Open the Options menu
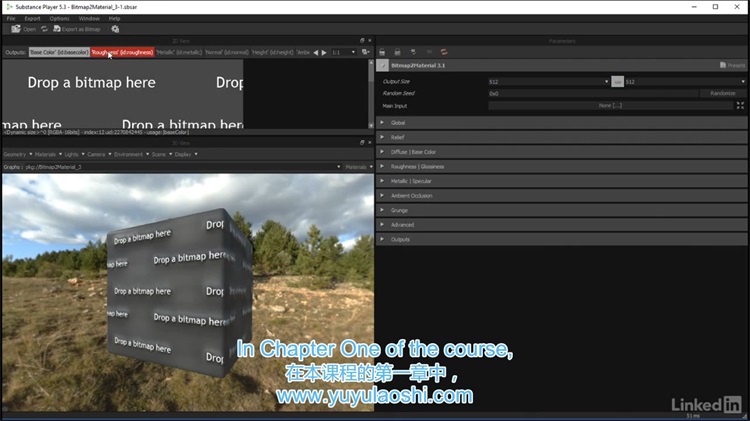The image size is (750, 421). 59,19
